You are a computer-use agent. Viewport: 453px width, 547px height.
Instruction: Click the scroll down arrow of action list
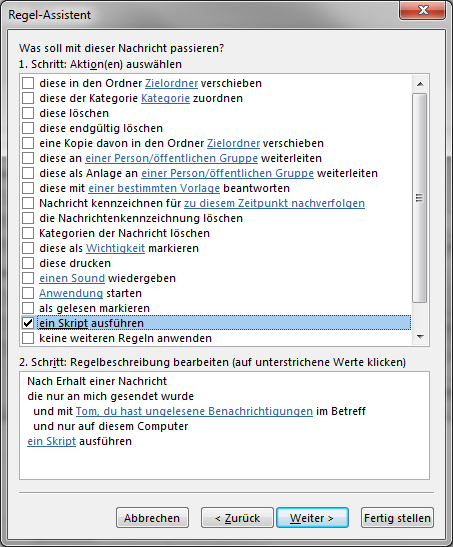click(x=420, y=337)
